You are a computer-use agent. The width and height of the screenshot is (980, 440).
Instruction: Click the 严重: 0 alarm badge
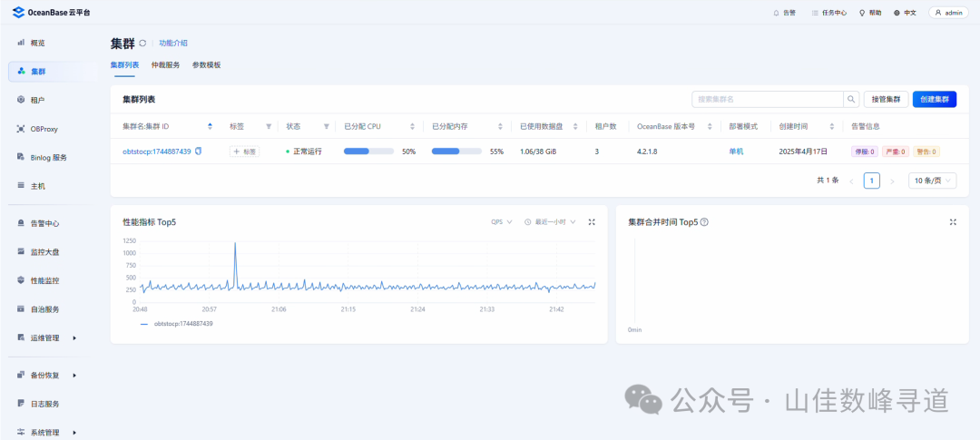(896, 152)
